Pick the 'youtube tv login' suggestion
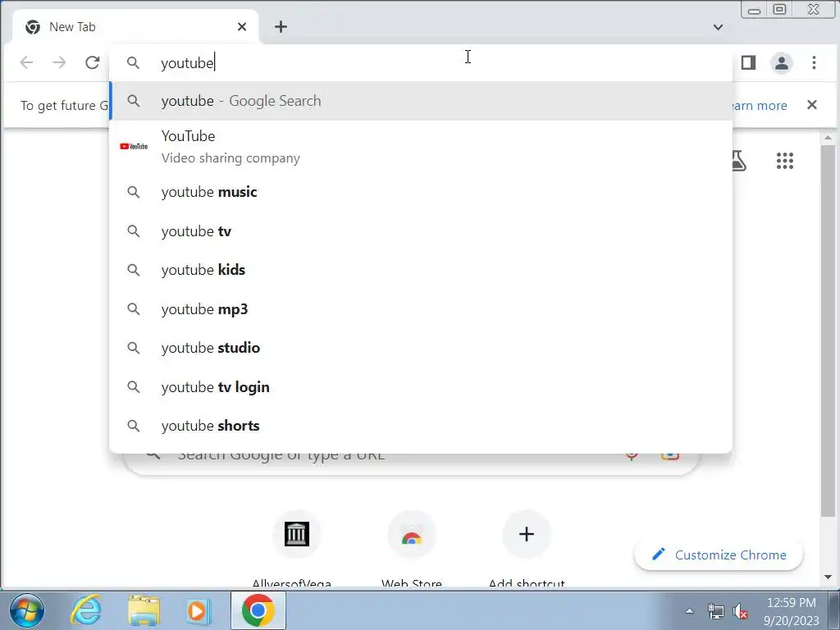This screenshot has height=630, width=840. pos(421,387)
